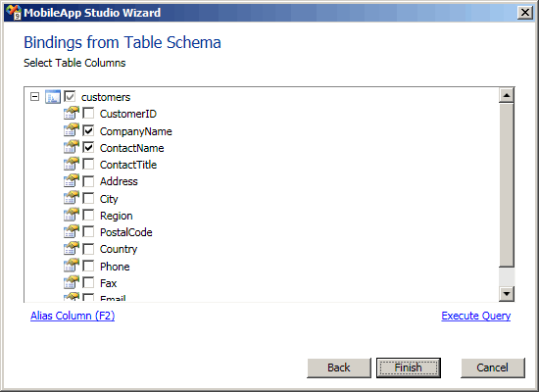
Task: Open the Alias Column (F2) link
Action: pyautogui.click(x=73, y=316)
